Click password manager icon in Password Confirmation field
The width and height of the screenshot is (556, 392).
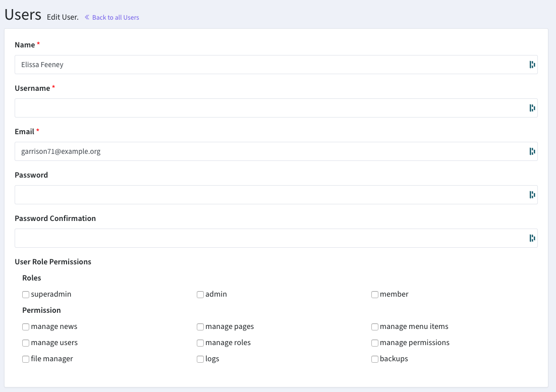coord(532,238)
